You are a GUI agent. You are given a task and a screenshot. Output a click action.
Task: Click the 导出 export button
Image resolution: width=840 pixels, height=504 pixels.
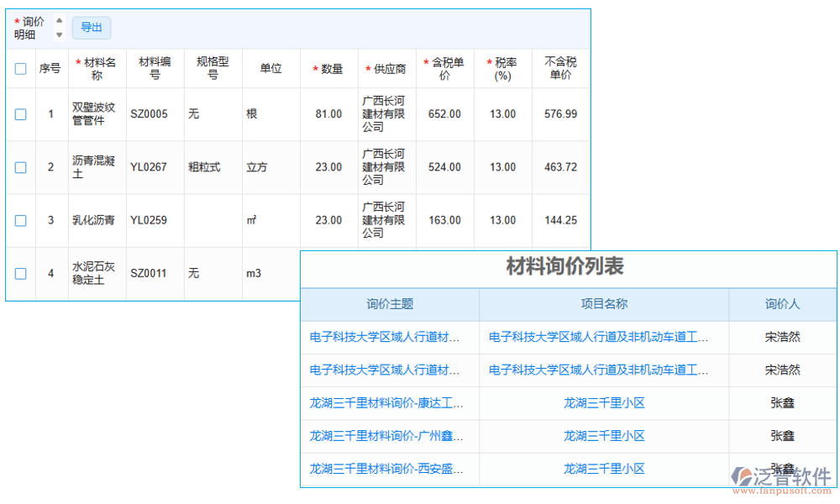click(x=91, y=28)
